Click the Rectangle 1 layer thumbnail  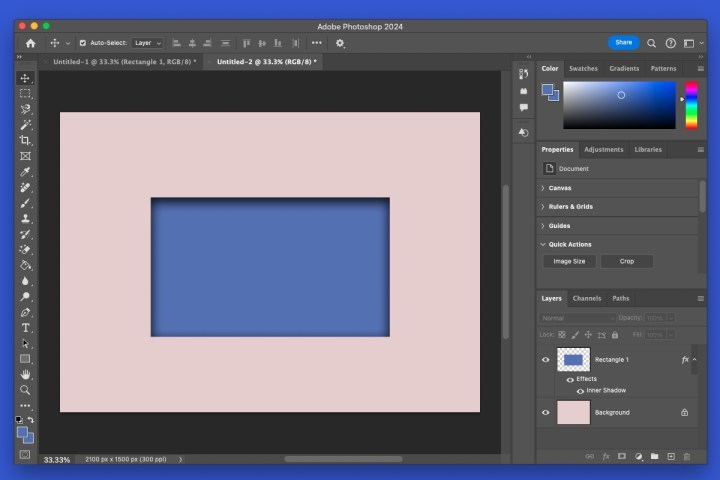click(x=573, y=359)
